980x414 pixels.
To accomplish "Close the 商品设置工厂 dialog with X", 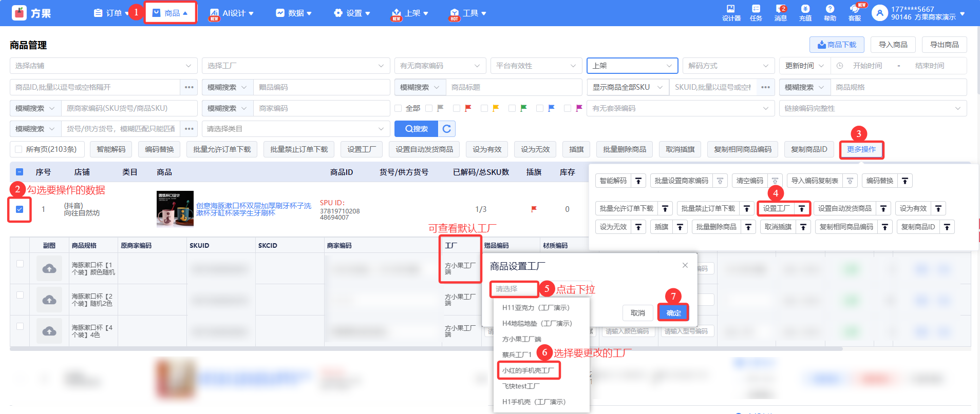I will [685, 265].
